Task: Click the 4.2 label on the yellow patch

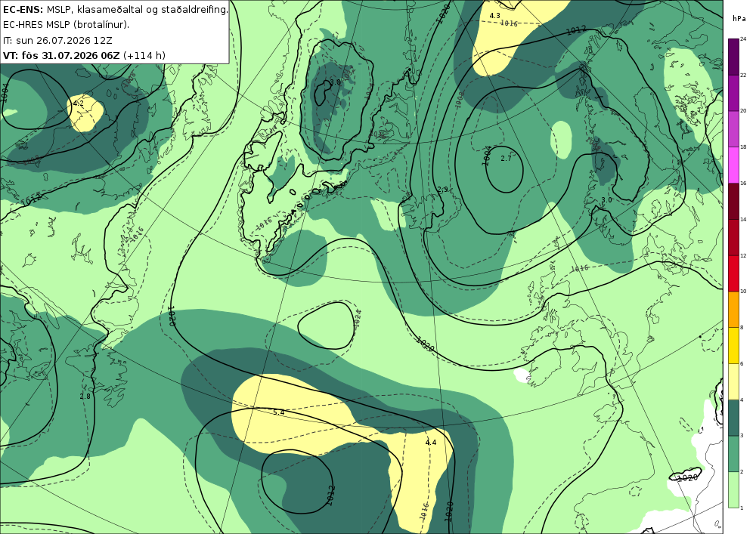Action: [79, 103]
